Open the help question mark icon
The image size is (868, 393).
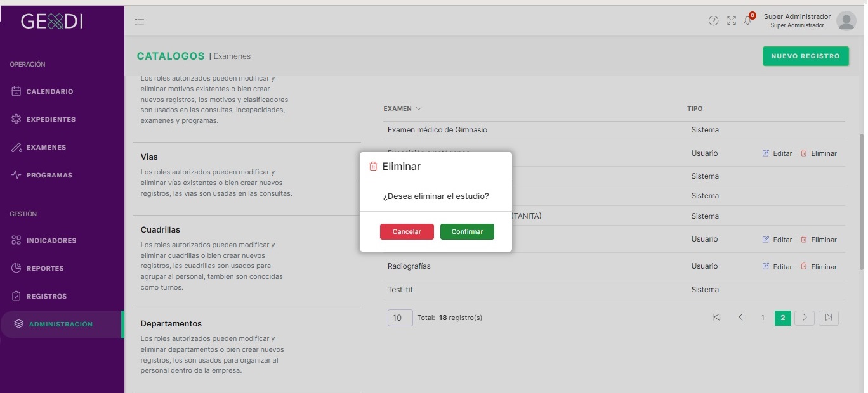click(713, 21)
